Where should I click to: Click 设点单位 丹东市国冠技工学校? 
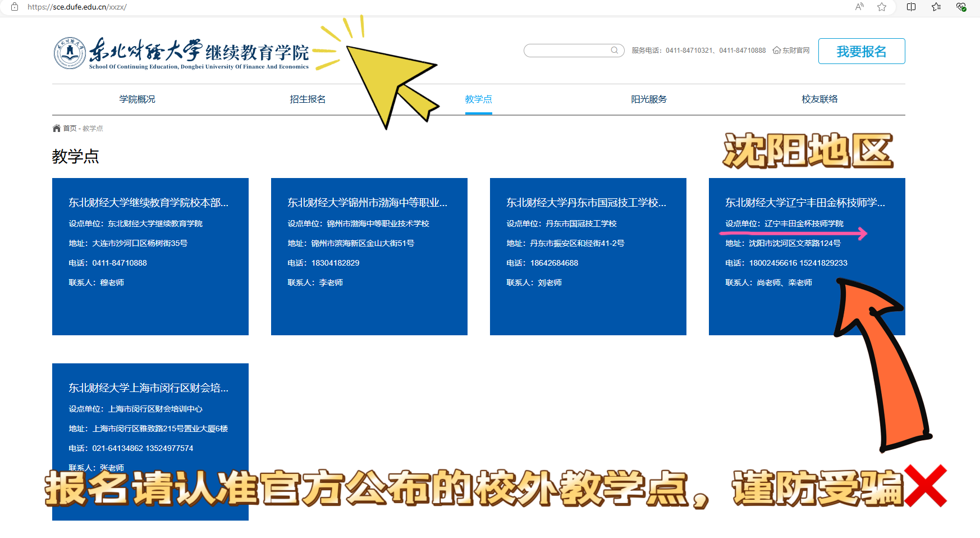coord(562,224)
